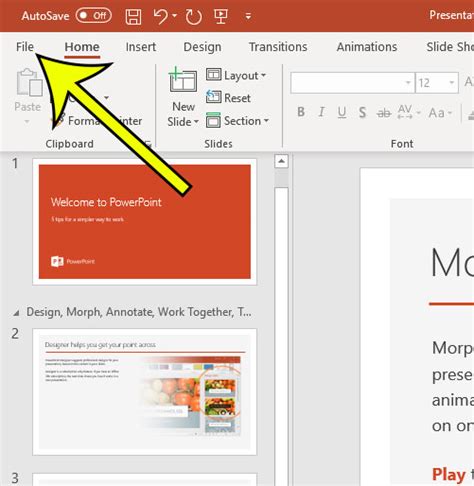Screen dimensions: 474x486
Task: Open the Design tab
Action: 202,47
